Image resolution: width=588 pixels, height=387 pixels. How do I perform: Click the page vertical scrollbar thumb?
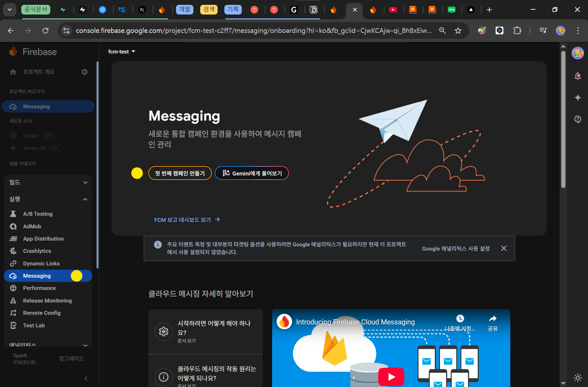click(563, 119)
